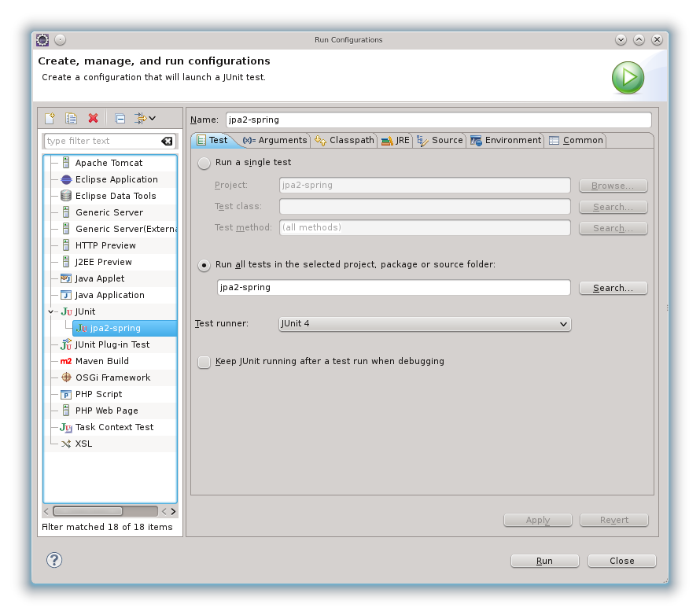This screenshot has width=700, height=615.
Task: Switch to the Test tab
Action: [x=212, y=141]
